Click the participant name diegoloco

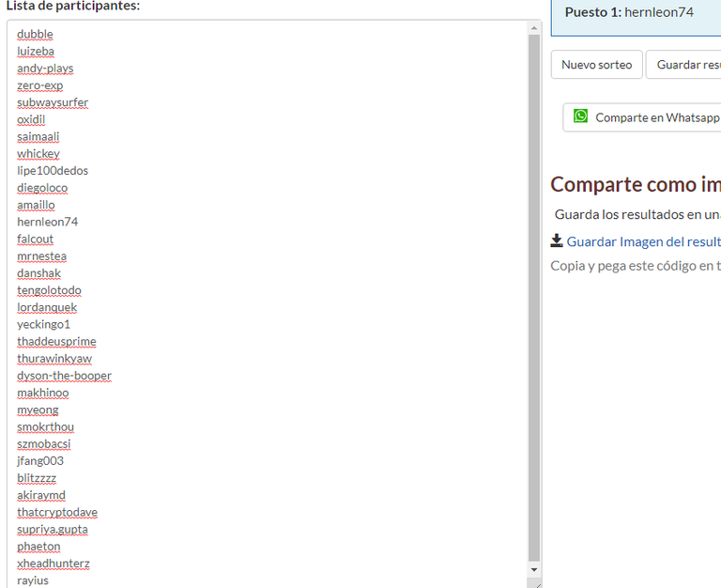[x=42, y=188]
